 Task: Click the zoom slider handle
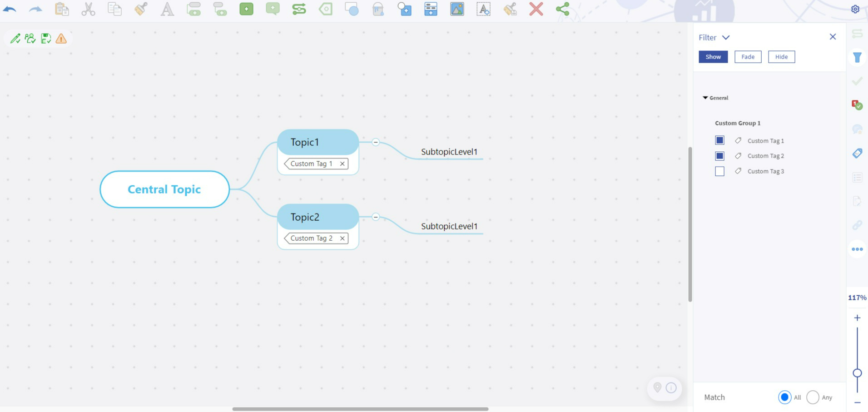[x=857, y=373]
